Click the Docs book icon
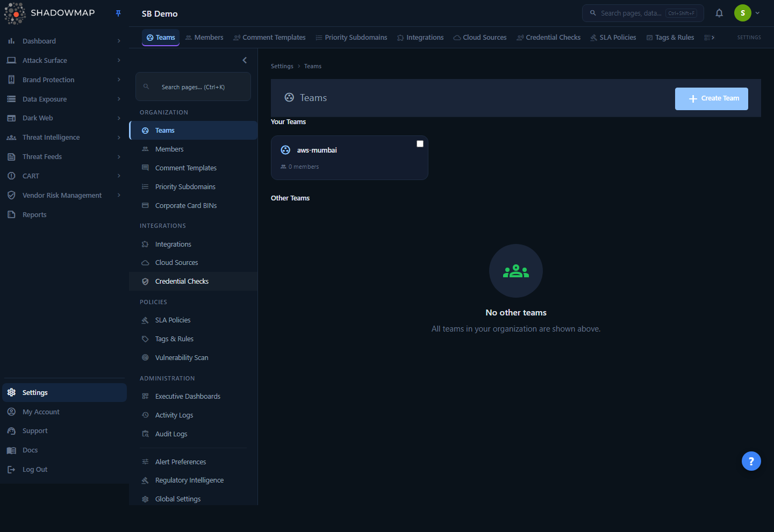The width and height of the screenshot is (774, 532). coord(11,450)
